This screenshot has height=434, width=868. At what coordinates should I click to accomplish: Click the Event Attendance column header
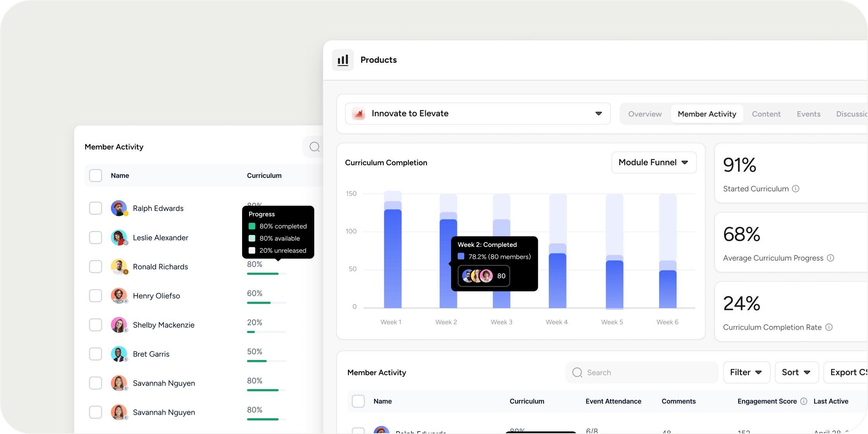(613, 401)
